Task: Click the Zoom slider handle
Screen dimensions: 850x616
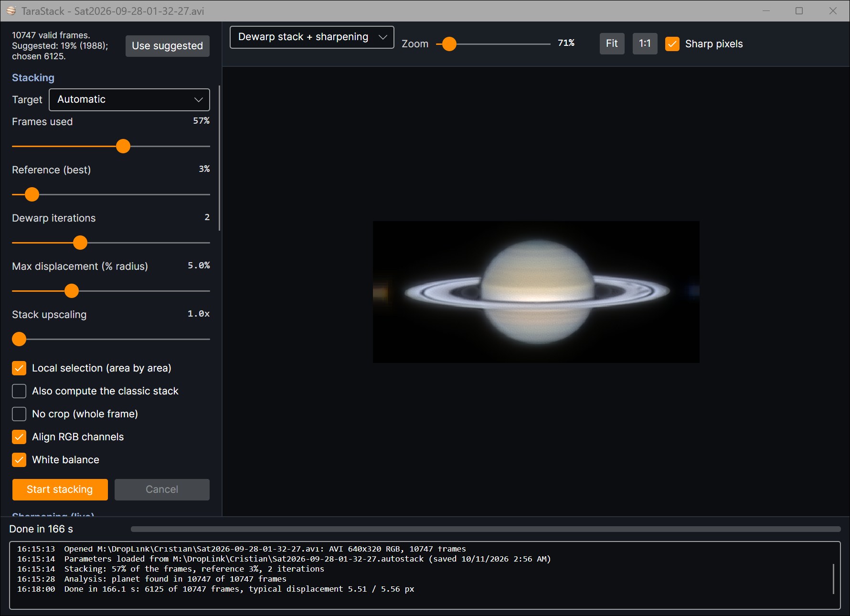Action: tap(449, 44)
